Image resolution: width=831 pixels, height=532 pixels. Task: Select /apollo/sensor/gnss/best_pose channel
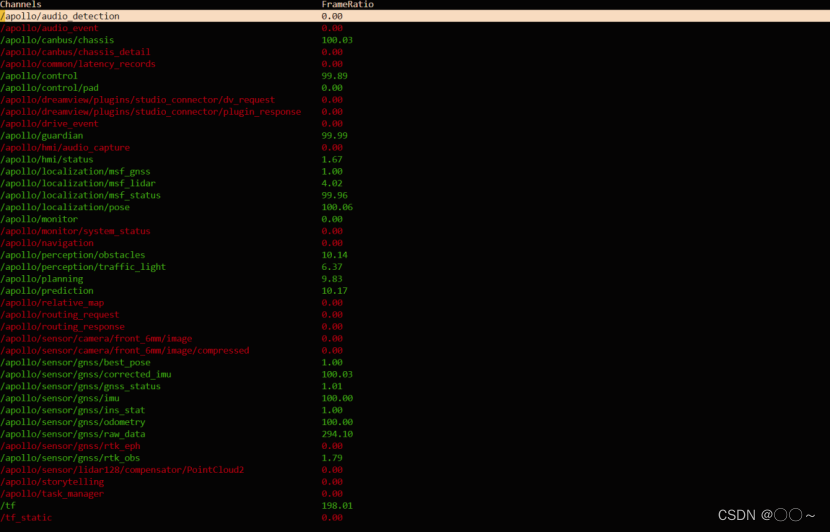coord(75,362)
